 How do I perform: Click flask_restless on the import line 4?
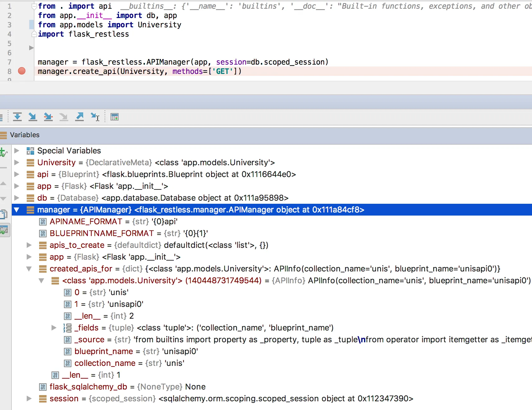point(99,34)
